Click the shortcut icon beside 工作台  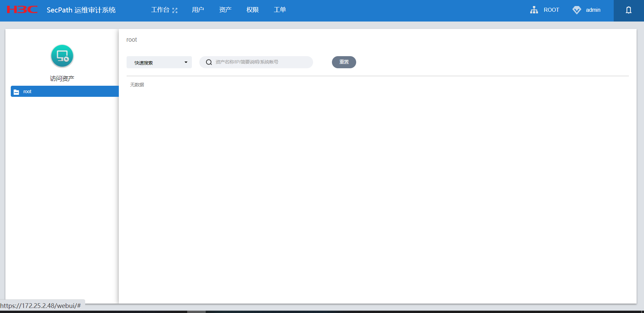[175, 10]
